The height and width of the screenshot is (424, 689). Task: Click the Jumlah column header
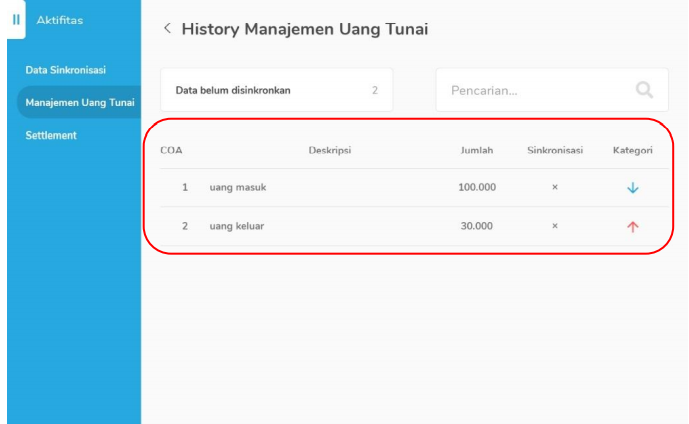476,151
